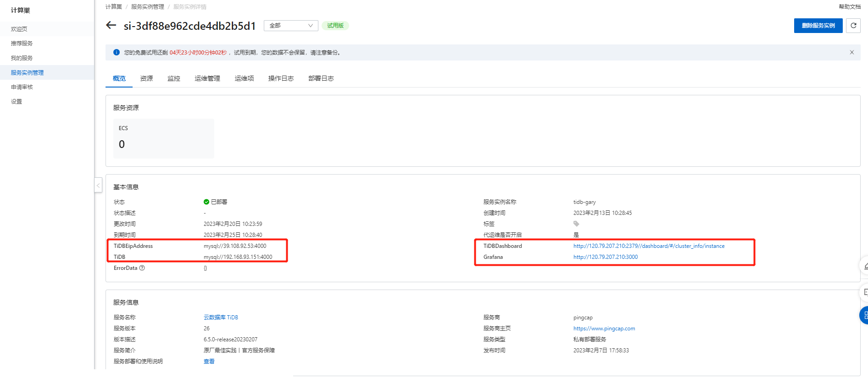The image size is (868, 378).
Task: Click the 服务类型 value 私有部署服务
Action: coord(590,340)
